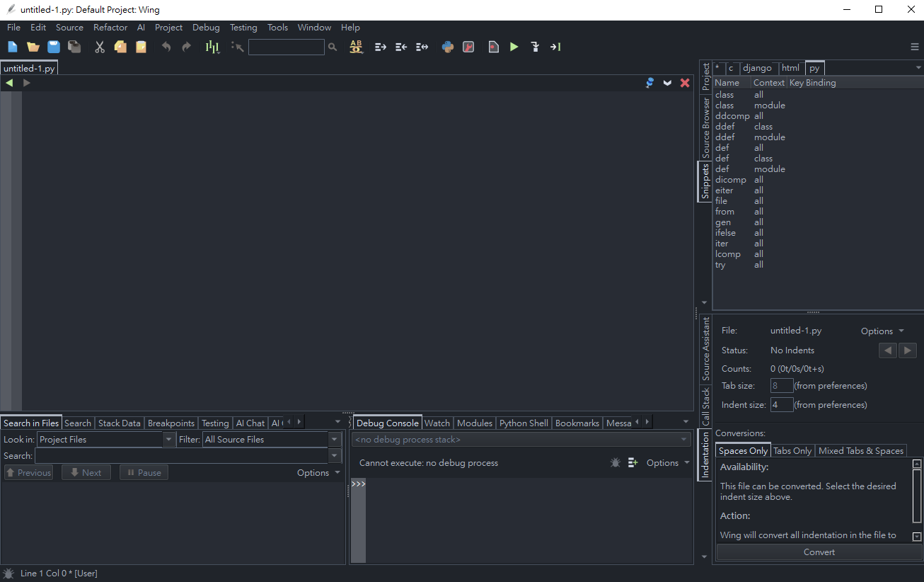924x582 pixels.
Task: Select the Tabs Only conversion tab
Action: coord(792,450)
